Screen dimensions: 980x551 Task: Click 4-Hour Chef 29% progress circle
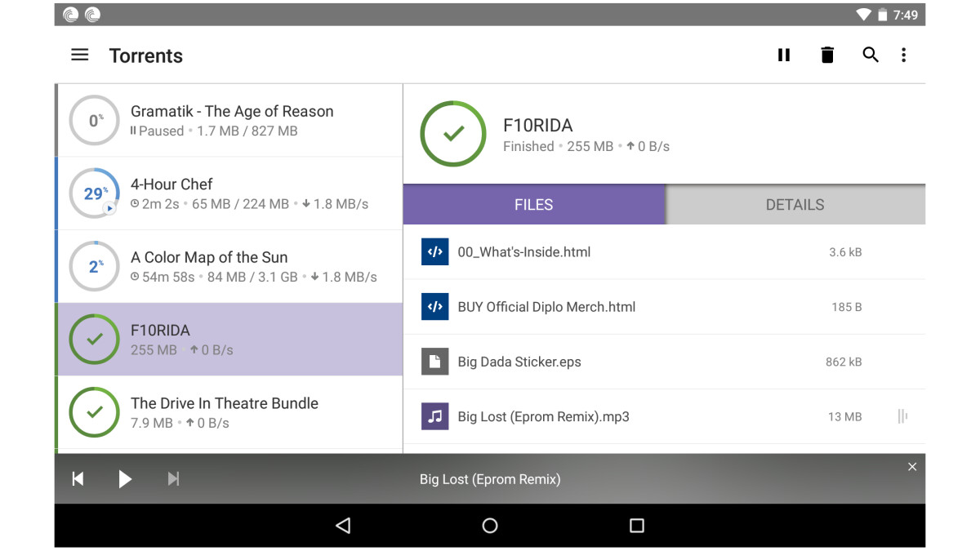click(95, 193)
